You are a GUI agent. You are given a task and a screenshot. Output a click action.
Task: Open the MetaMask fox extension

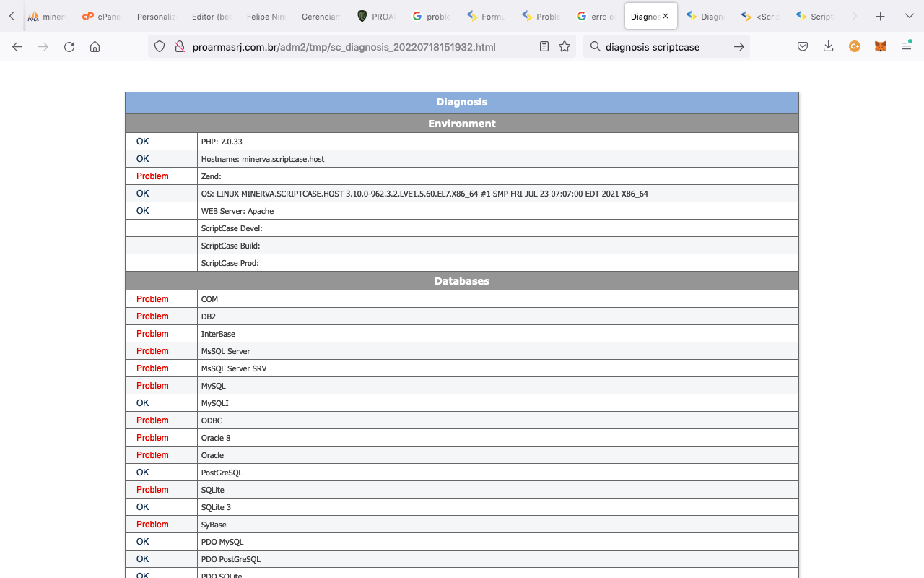pyautogui.click(x=881, y=46)
